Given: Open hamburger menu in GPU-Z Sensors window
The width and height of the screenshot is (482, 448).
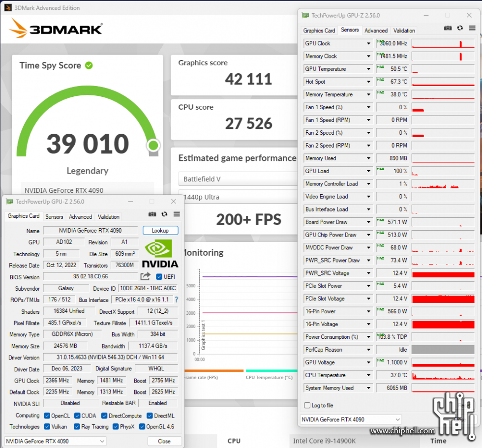Looking at the screenshot, I should point(472,28).
